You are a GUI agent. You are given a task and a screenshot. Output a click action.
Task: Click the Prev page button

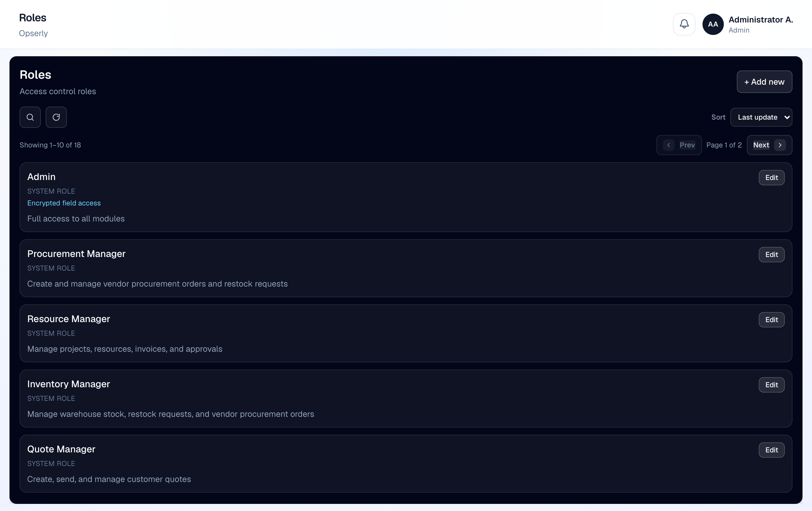679,145
